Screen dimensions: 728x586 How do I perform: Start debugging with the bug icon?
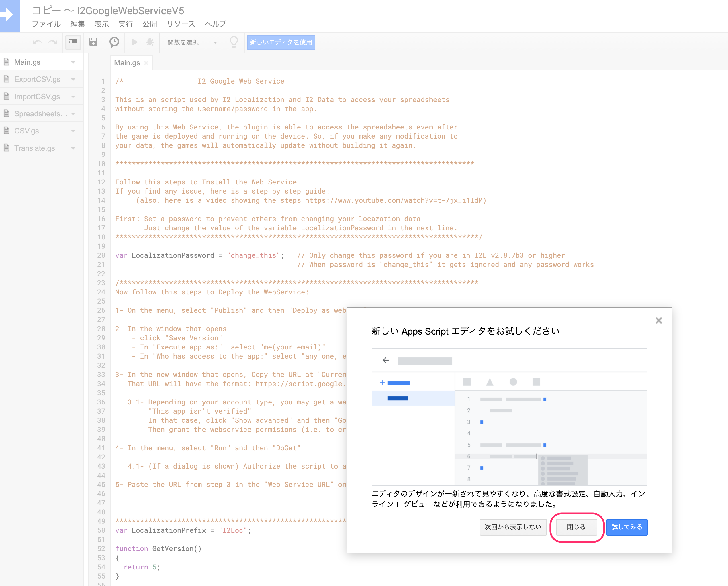(150, 42)
